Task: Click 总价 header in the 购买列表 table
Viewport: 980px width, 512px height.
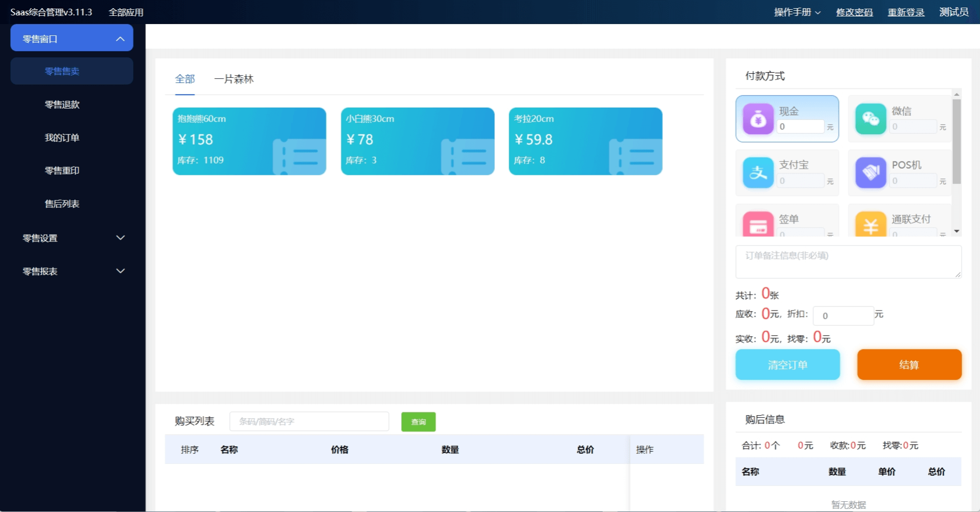Action: (x=585, y=449)
